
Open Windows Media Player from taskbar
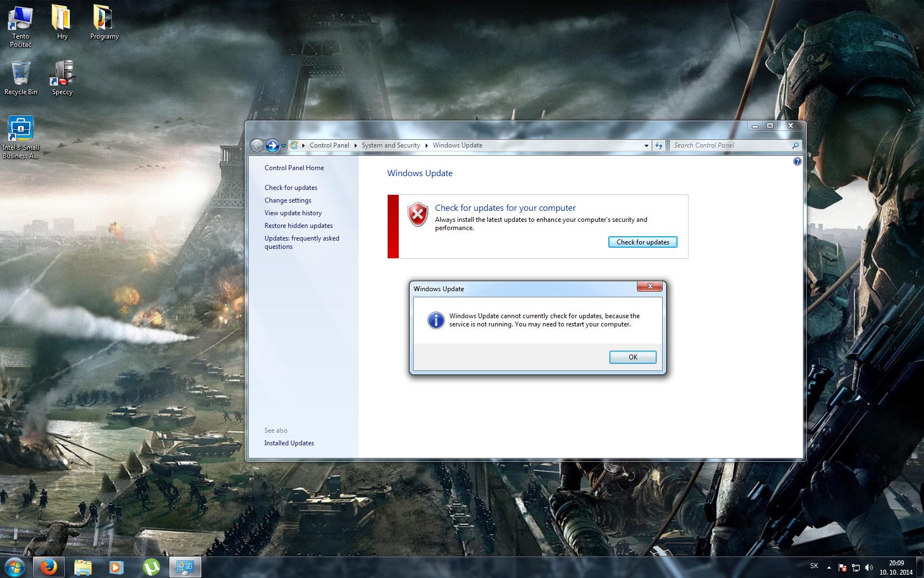(x=116, y=567)
